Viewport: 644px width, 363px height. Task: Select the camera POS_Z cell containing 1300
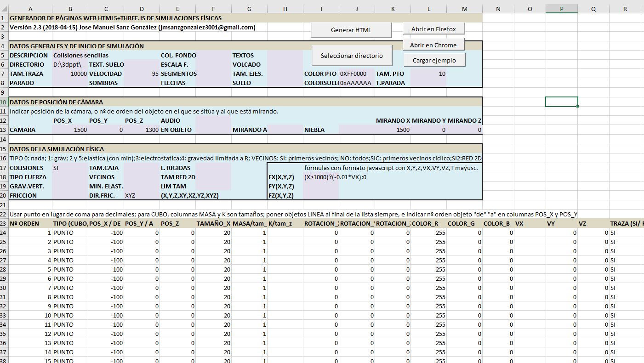pyautogui.click(x=142, y=130)
